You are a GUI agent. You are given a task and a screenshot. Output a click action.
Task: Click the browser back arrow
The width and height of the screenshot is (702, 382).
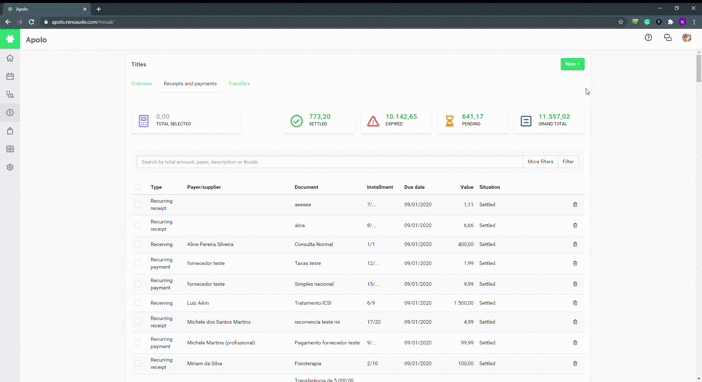point(8,22)
